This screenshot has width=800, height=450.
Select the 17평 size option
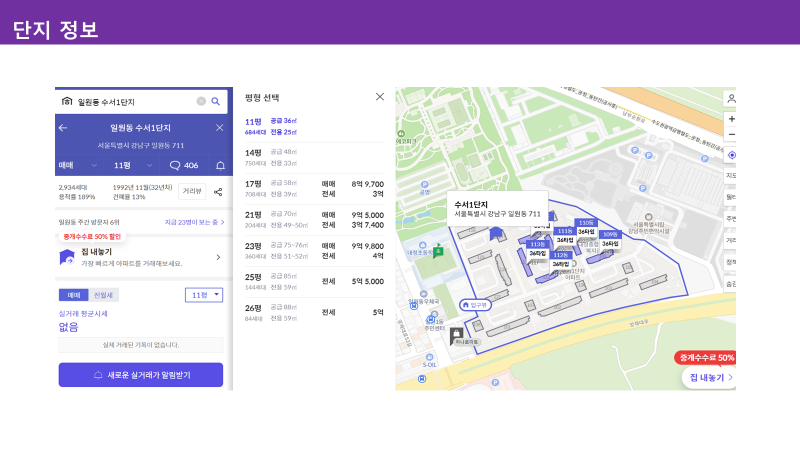click(314, 189)
